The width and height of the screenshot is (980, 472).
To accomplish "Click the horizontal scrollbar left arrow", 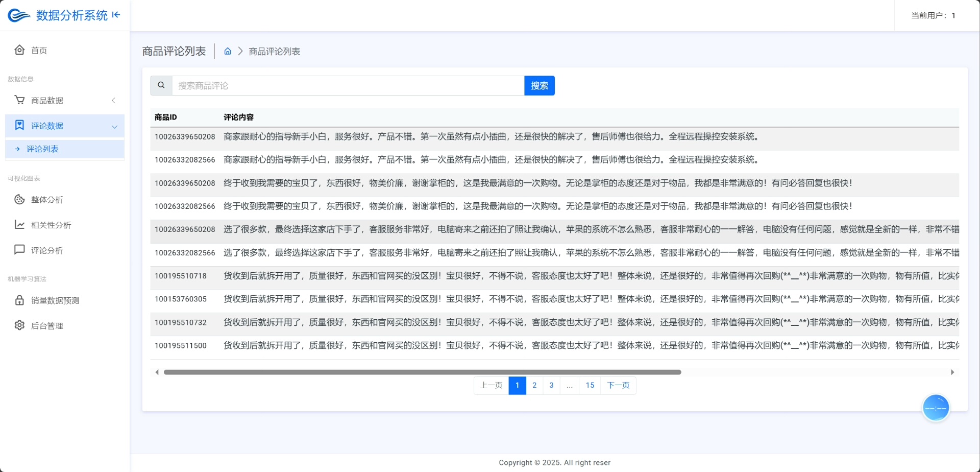I will pyautogui.click(x=157, y=372).
